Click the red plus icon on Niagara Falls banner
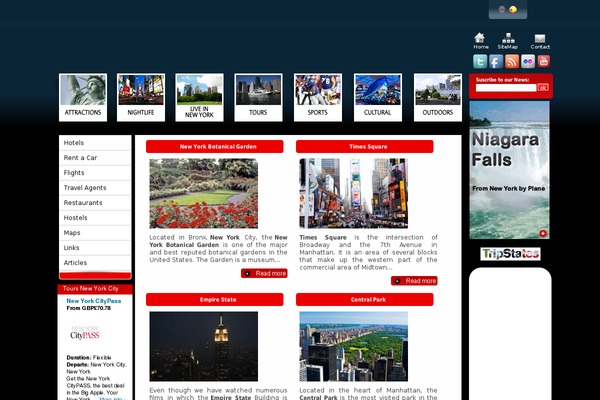The image size is (600, 400). (543, 233)
